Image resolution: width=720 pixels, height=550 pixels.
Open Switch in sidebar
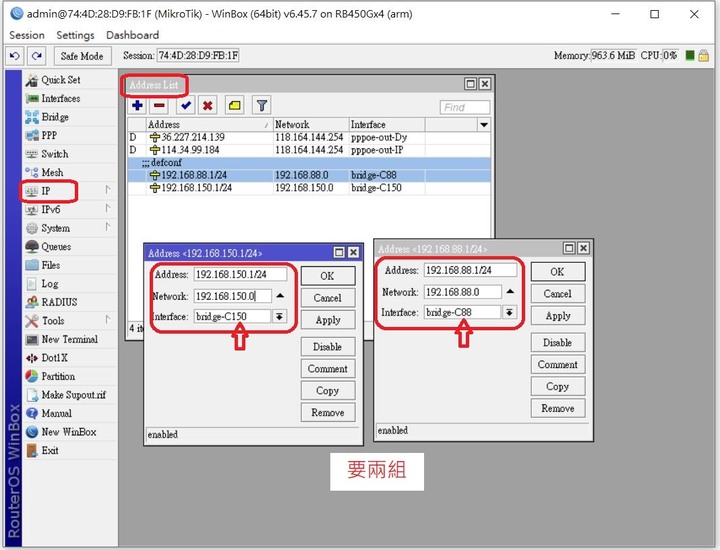[55, 154]
